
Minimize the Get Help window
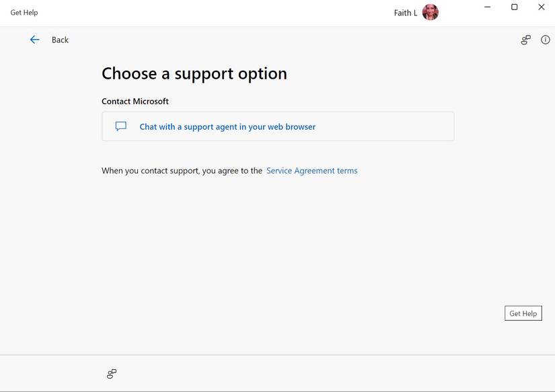488,7
